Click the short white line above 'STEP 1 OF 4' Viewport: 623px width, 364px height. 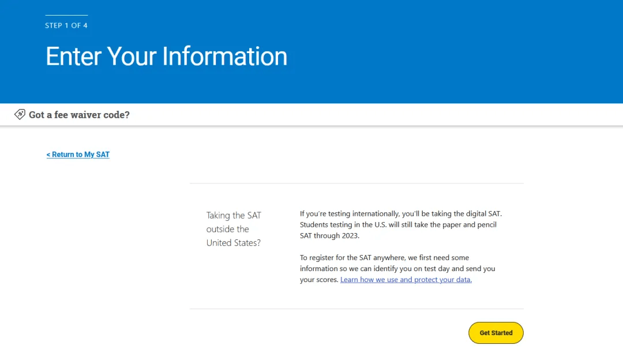(x=66, y=15)
